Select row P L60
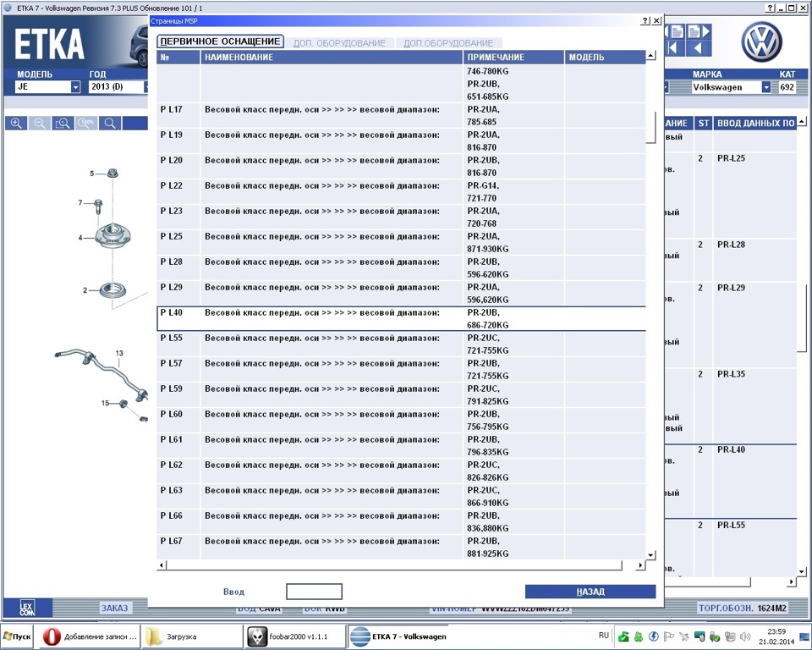 point(401,421)
